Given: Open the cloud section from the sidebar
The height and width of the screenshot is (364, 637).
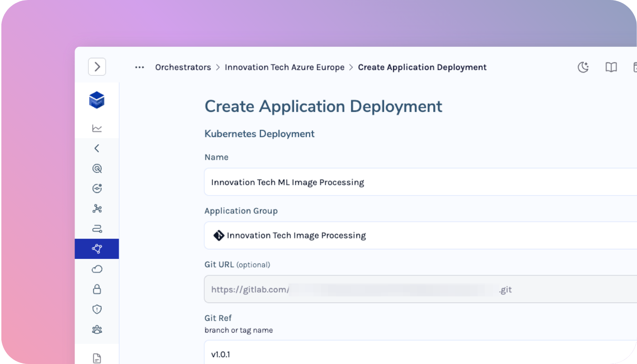Looking at the screenshot, I should [x=97, y=269].
